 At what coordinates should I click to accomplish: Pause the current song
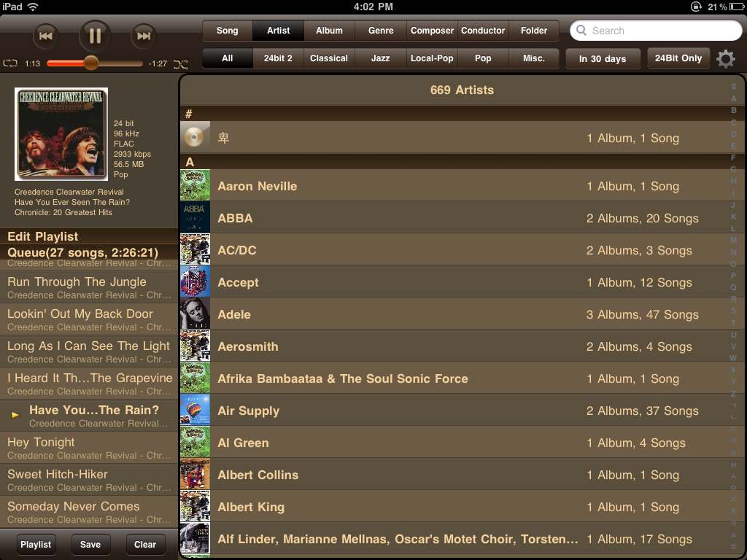point(95,36)
